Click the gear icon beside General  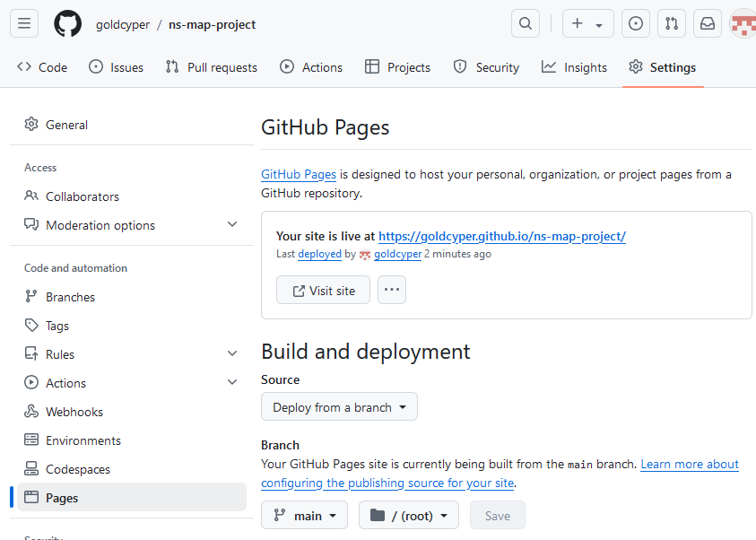click(x=31, y=125)
